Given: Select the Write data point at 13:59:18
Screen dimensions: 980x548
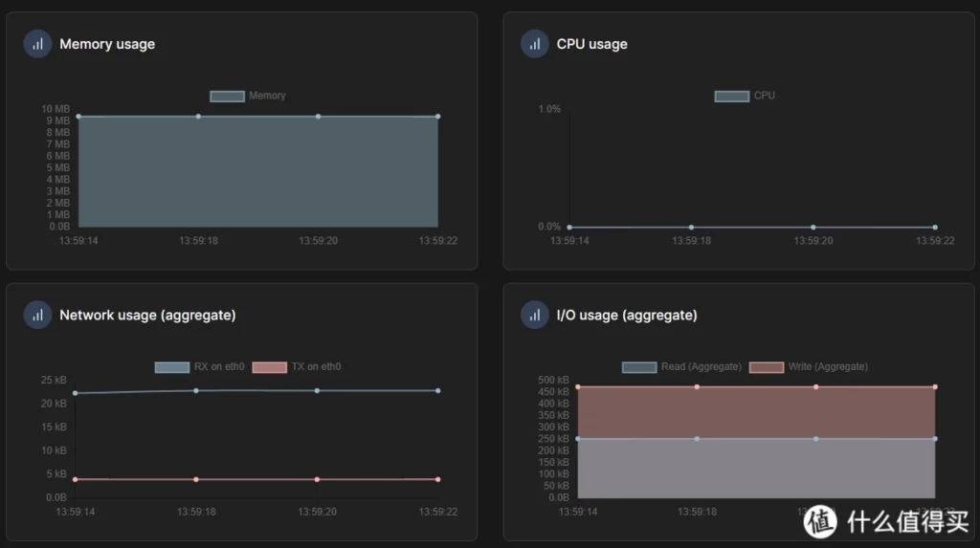Looking at the screenshot, I should pos(697,387).
